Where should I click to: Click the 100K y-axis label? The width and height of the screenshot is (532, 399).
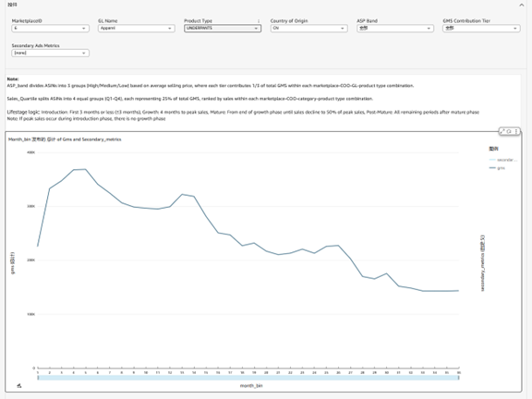(30, 314)
